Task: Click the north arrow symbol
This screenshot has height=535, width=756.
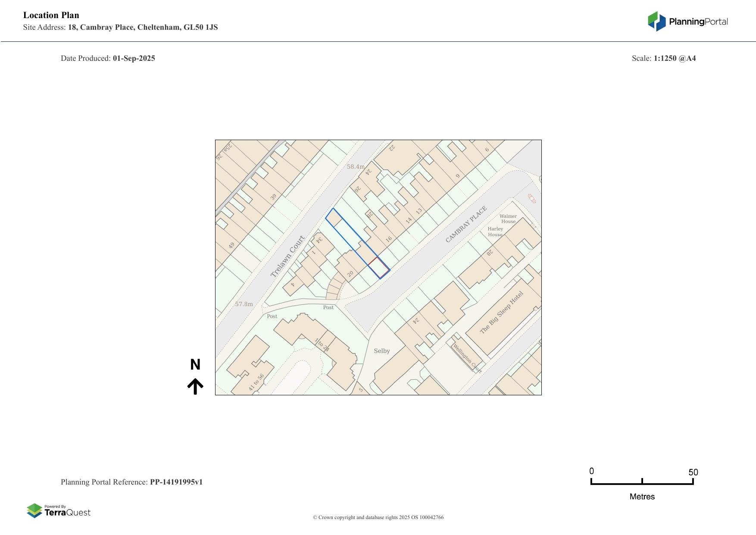Action: tap(195, 386)
